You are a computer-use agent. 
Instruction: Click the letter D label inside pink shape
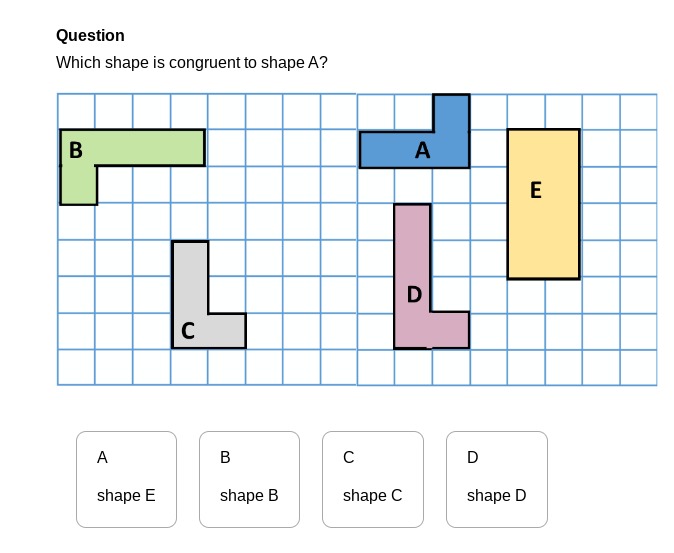pyautogui.click(x=414, y=295)
